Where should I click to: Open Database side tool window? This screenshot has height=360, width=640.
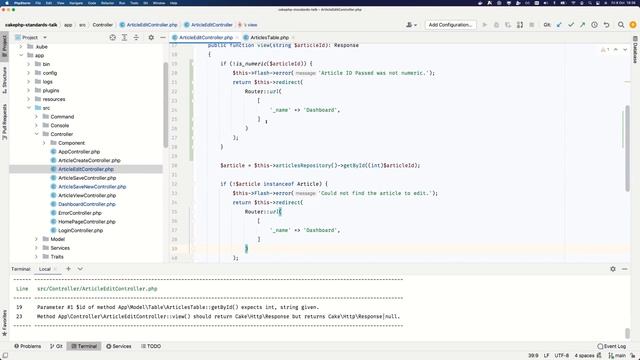[x=635, y=49]
